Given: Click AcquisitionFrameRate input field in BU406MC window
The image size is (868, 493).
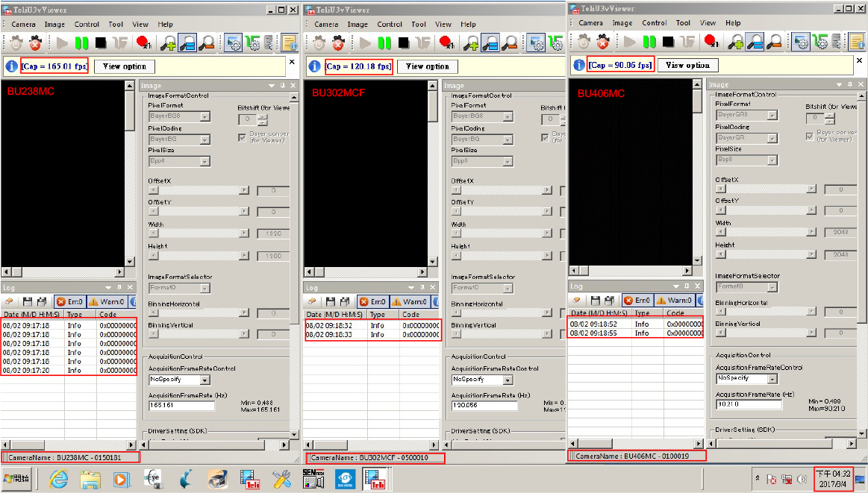Looking at the screenshot, I should tap(748, 404).
